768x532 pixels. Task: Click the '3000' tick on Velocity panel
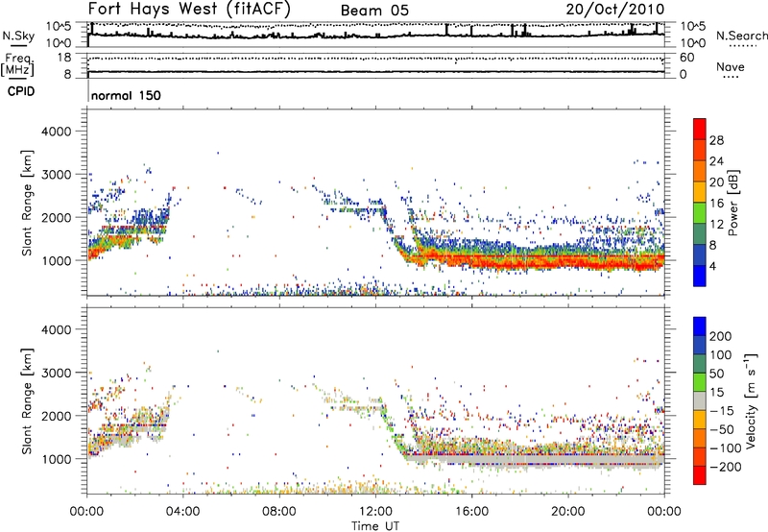57,373
